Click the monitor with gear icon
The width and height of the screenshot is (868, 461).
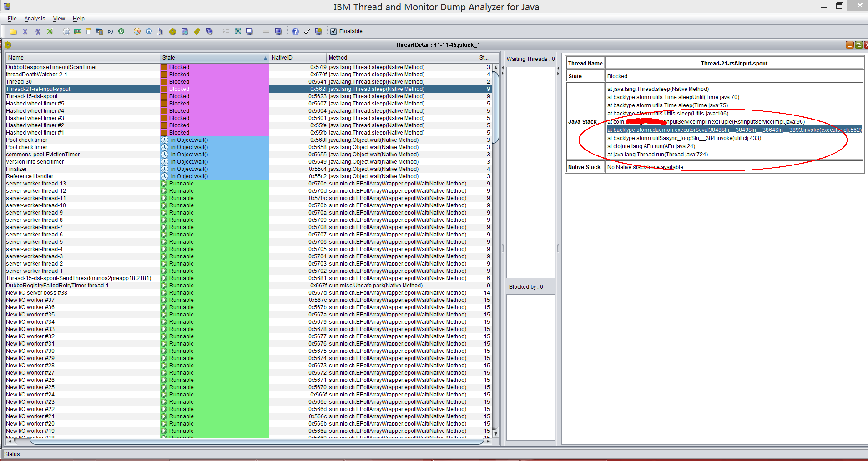coord(318,31)
